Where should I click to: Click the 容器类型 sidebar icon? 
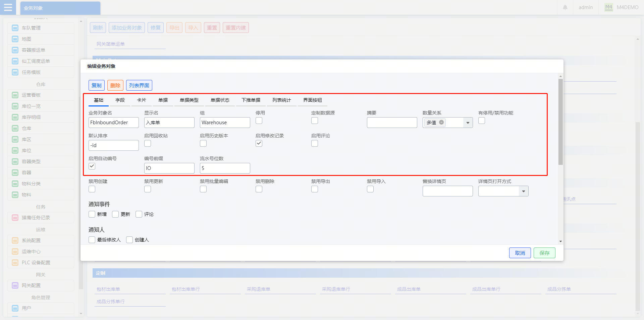tap(15, 162)
